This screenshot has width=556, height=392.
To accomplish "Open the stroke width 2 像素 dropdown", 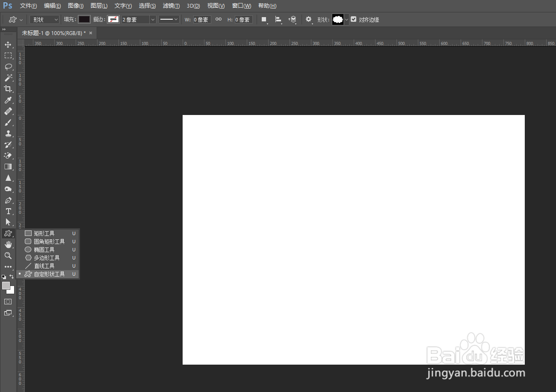I will (153, 20).
